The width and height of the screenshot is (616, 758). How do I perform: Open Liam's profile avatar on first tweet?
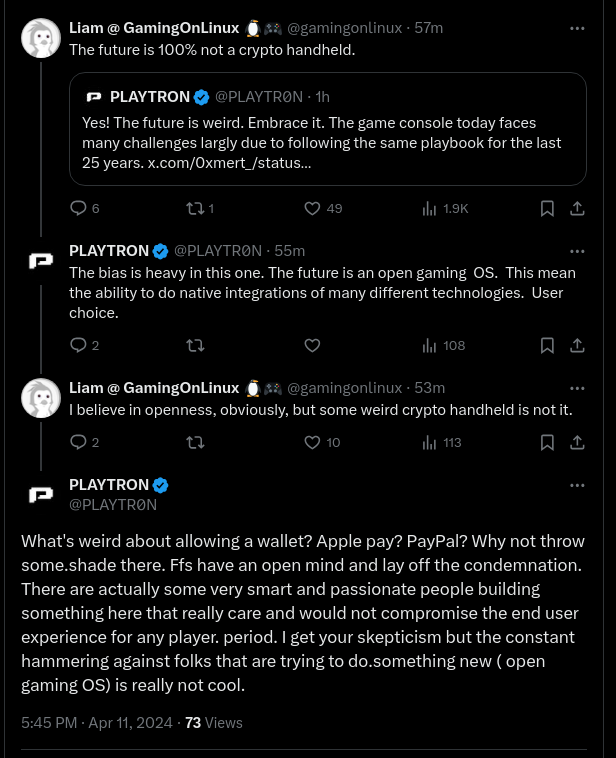point(41,39)
